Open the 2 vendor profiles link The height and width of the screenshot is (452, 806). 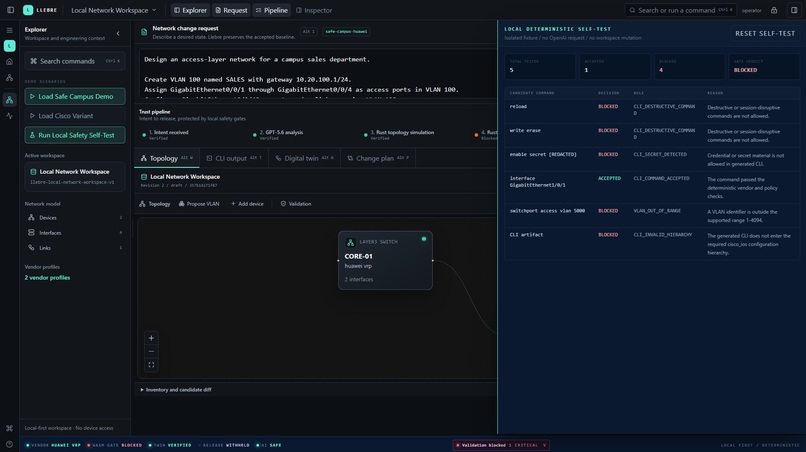[47, 278]
